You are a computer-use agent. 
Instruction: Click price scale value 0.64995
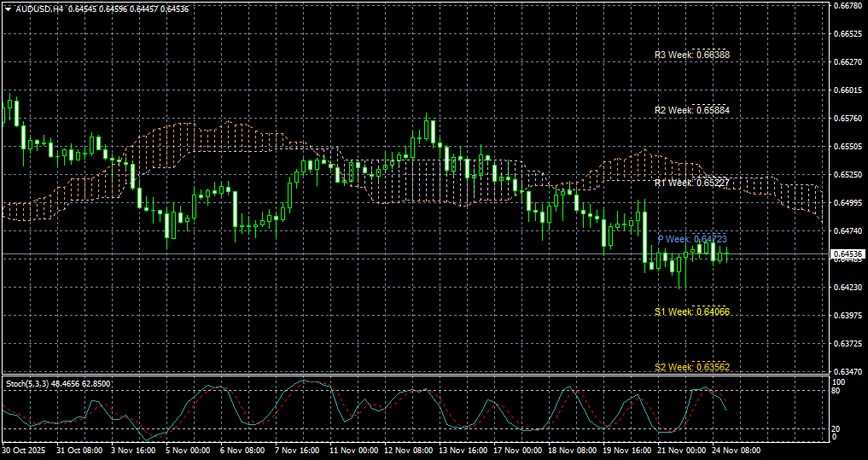click(x=847, y=203)
